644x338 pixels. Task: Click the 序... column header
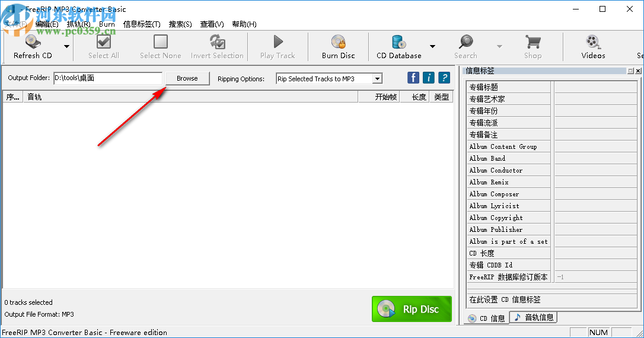coord(12,97)
